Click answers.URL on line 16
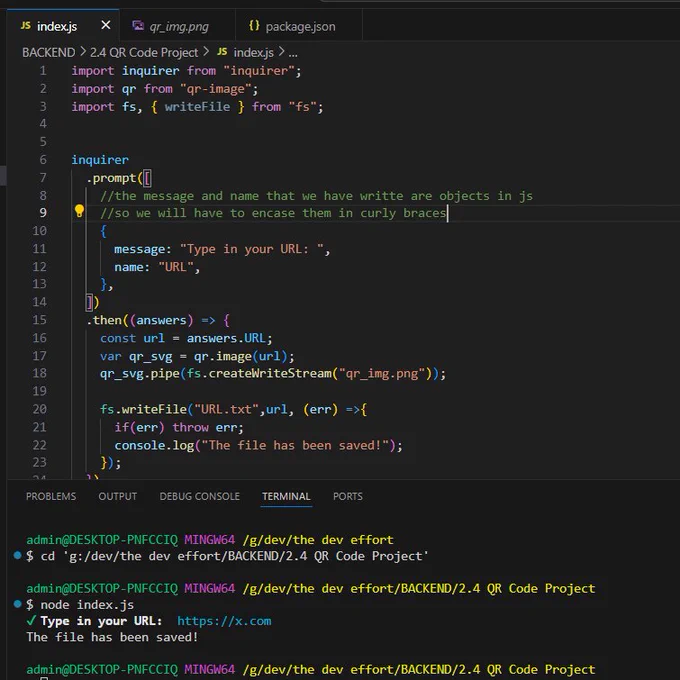680x680 pixels. [226, 338]
